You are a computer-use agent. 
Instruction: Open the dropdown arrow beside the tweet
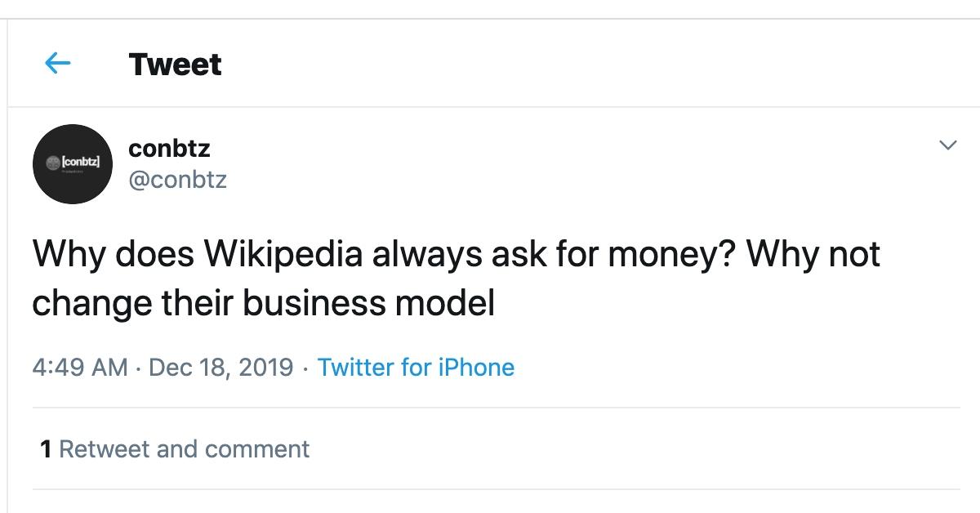click(x=947, y=143)
